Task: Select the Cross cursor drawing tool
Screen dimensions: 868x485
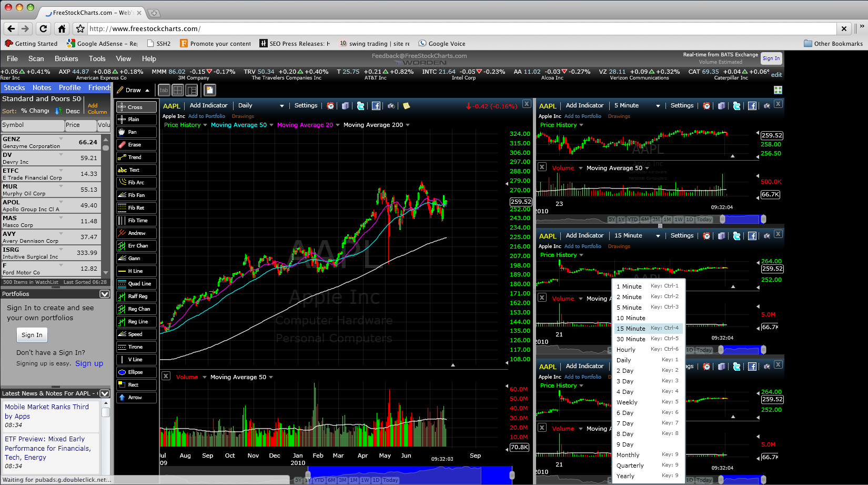Action: [136, 107]
